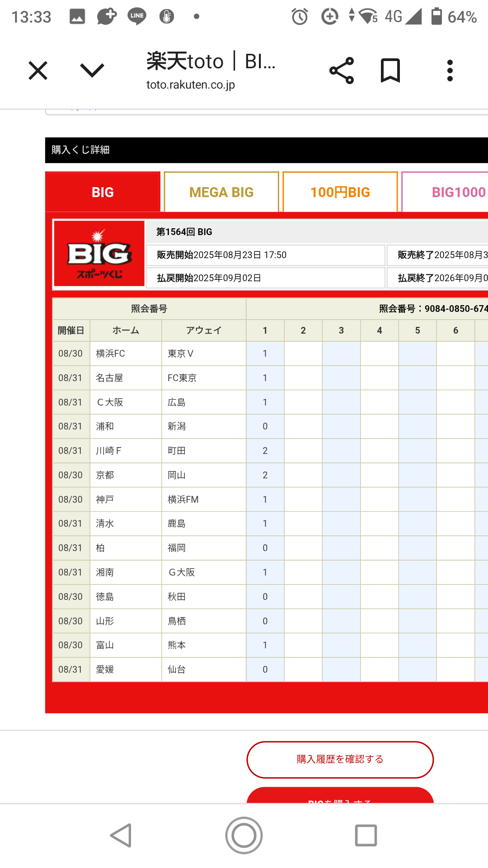The width and height of the screenshot is (488, 868).
Task: Tap the 購入くじ詳細 header
Action: [267, 150]
